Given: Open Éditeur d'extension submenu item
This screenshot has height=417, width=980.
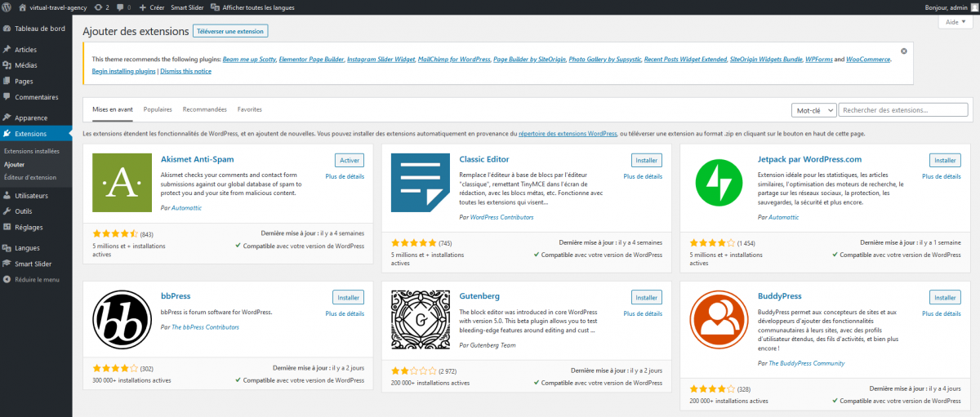Looking at the screenshot, I should [30, 177].
